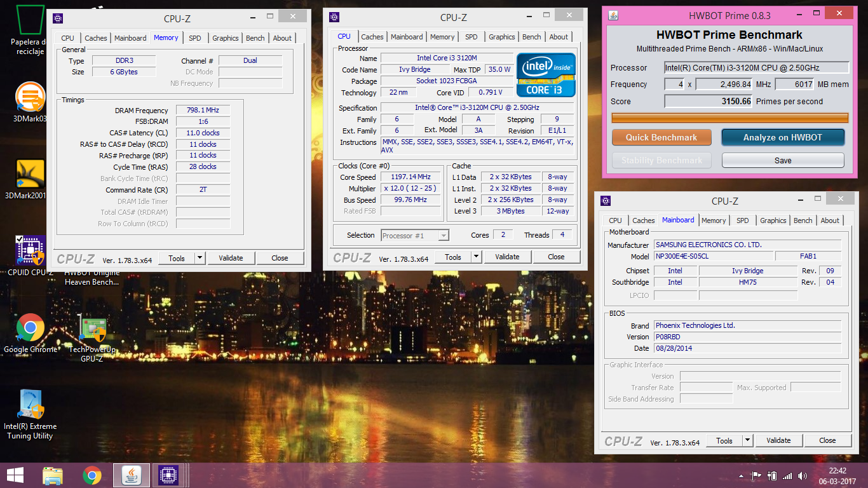Open Graphics tab in center CPU-Z window

click(502, 37)
